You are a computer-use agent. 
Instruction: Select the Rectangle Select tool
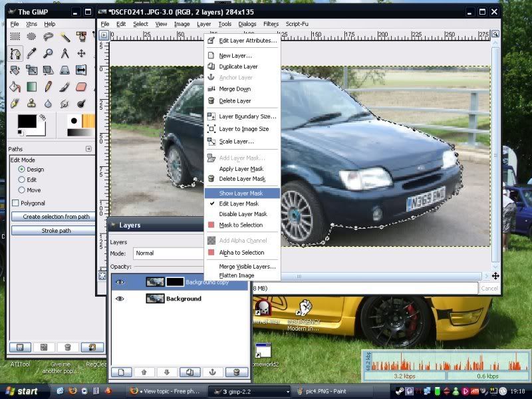click(15, 37)
